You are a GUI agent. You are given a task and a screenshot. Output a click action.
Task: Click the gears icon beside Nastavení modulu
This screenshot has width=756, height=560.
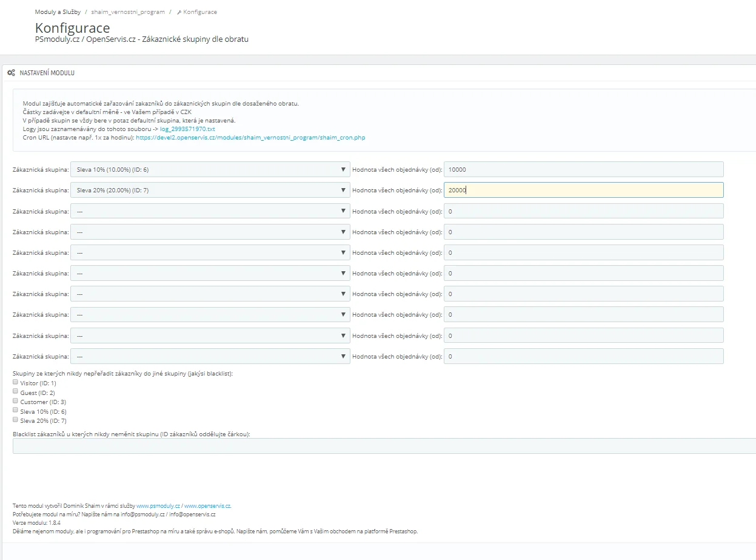11,73
